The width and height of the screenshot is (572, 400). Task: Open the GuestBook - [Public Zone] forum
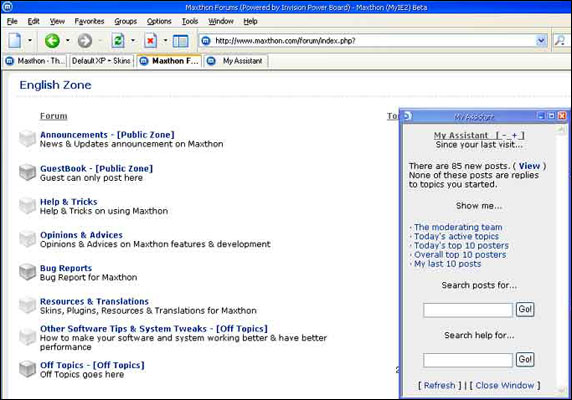(x=96, y=168)
